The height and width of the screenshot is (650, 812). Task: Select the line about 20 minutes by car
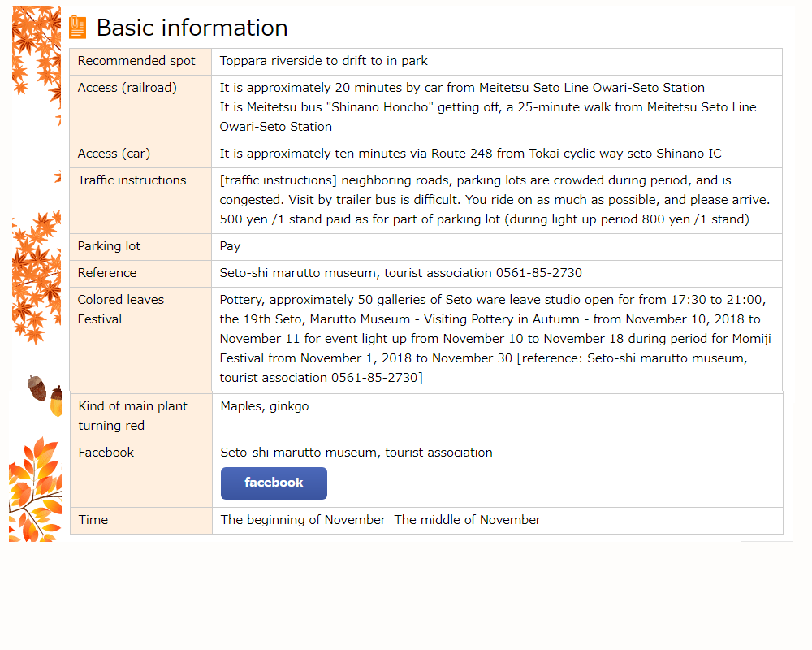click(462, 88)
